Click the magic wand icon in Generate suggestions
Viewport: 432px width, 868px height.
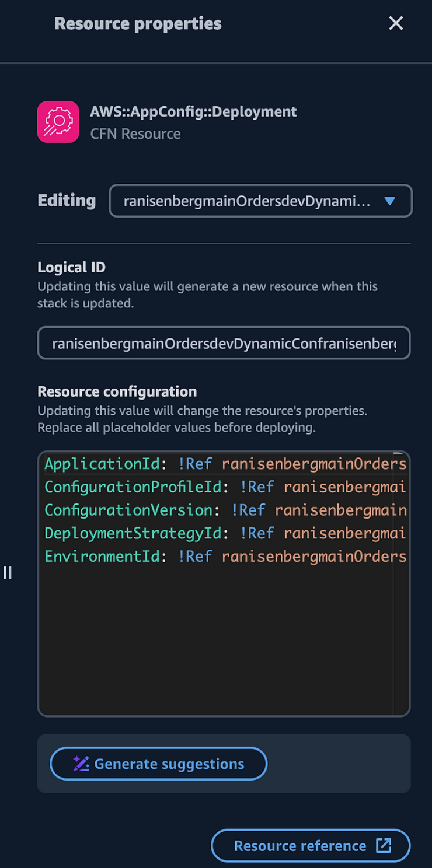(x=81, y=764)
